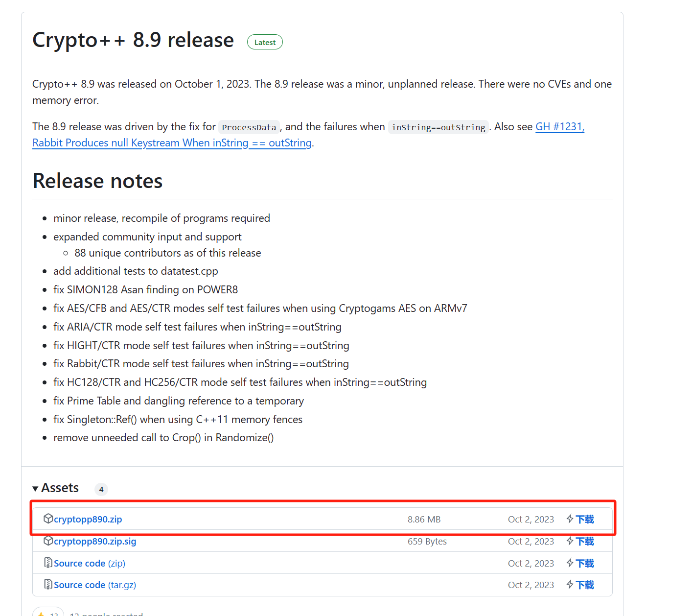
Task: Download cryptopp890.zip via its filename link
Action: (88, 519)
